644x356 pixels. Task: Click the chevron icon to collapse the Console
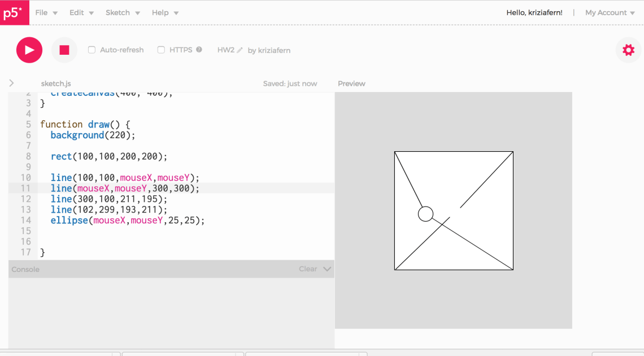[x=327, y=269]
